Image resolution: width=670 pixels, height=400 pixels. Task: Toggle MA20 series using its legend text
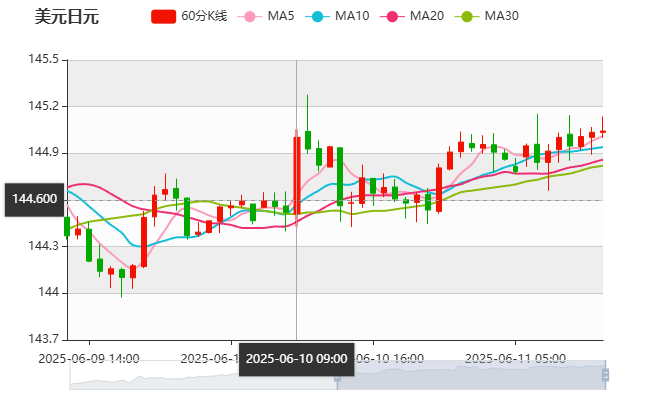(x=427, y=16)
